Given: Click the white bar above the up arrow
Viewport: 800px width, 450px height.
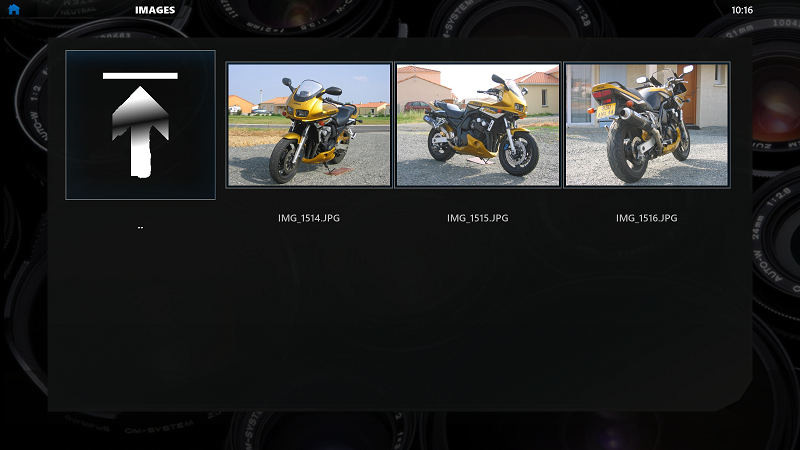Looking at the screenshot, I should [x=140, y=76].
